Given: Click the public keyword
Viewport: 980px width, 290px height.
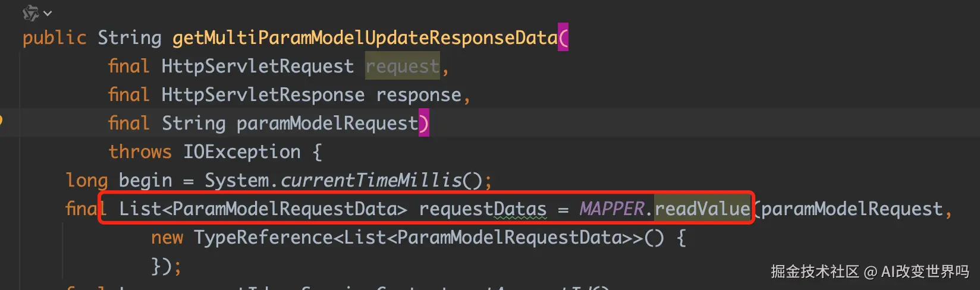Looking at the screenshot, I should (x=55, y=38).
